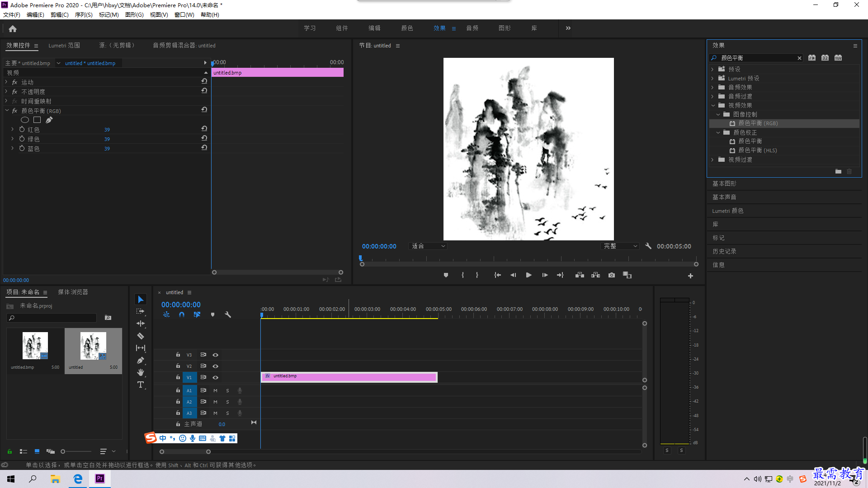Reset the 红色 parameter

pyautogui.click(x=204, y=129)
